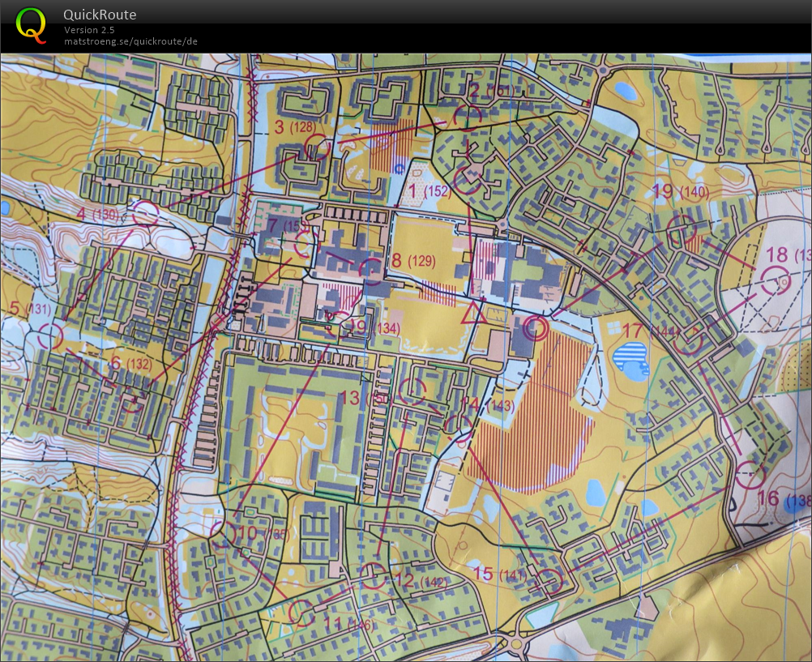Viewport: 812px width, 662px height.
Task: Click control circle 8 (129)
Action: tap(371, 268)
